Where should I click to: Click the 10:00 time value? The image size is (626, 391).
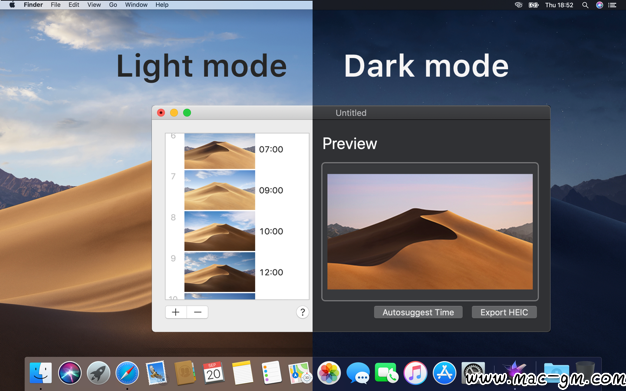coord(271,231)
